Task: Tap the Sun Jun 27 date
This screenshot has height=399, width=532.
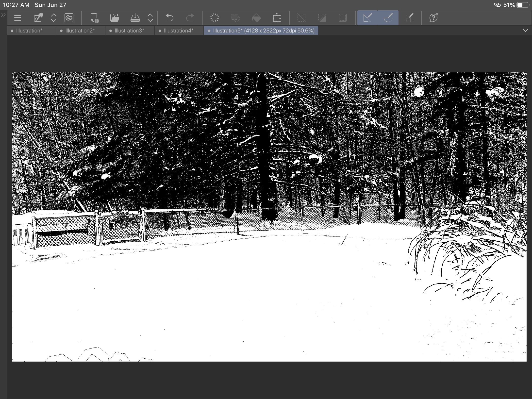Action: pos(50,5)
